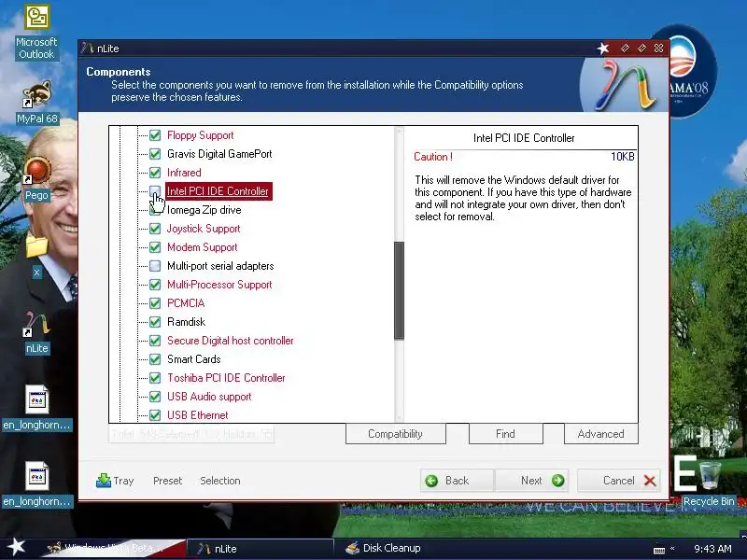Proceed with the Next button
Image resolution: width=747 pixels, height=560 pixels.
pos(531,481)
